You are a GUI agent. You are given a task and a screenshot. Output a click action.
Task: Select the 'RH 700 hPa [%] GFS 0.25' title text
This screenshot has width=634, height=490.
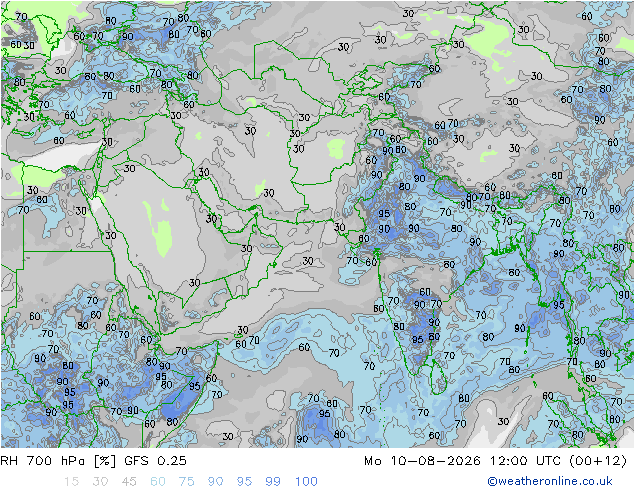(x=93, y=461)
